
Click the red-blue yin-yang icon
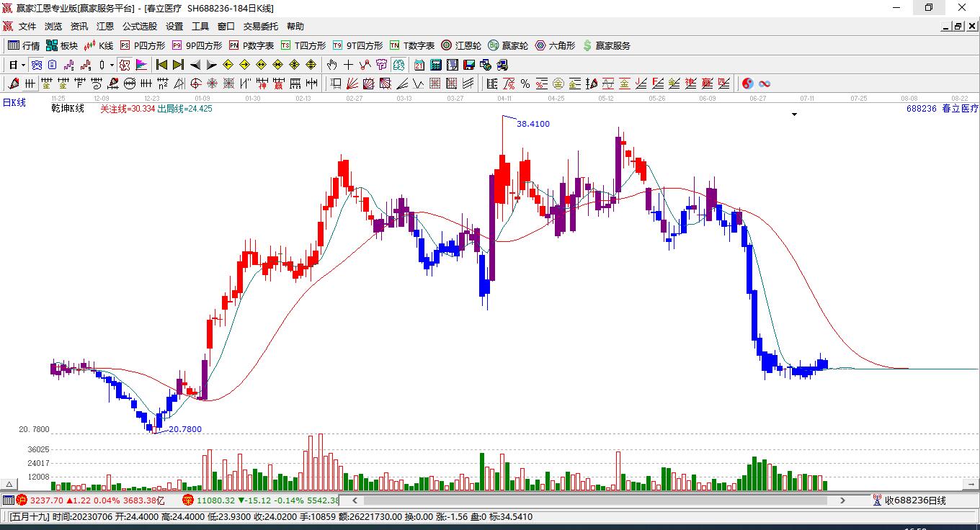coord(748,84)
